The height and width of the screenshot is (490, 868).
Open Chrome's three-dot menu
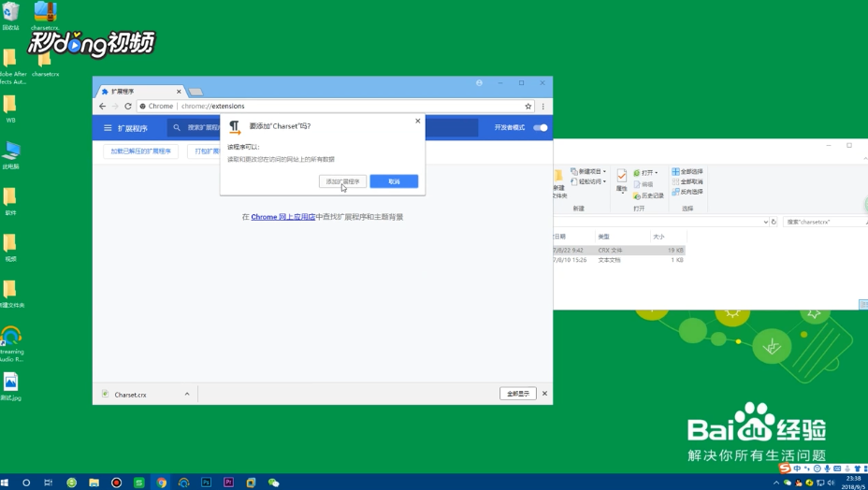543,107
